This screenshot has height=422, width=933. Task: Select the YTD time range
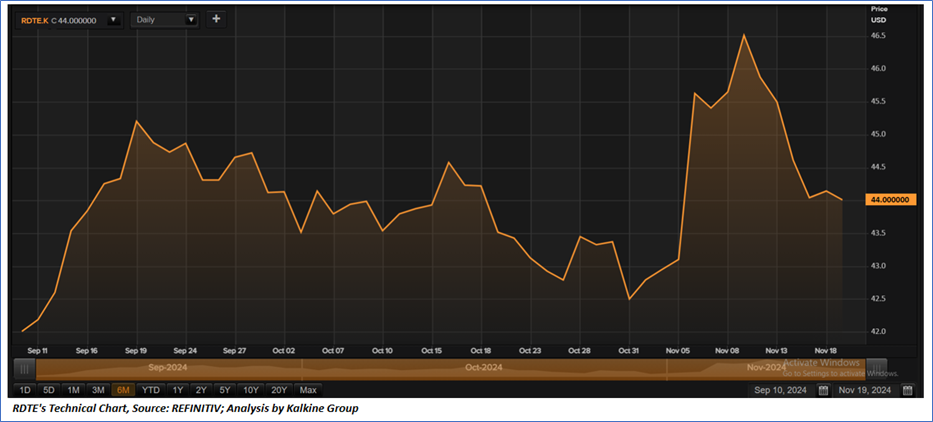pos(151,390)
